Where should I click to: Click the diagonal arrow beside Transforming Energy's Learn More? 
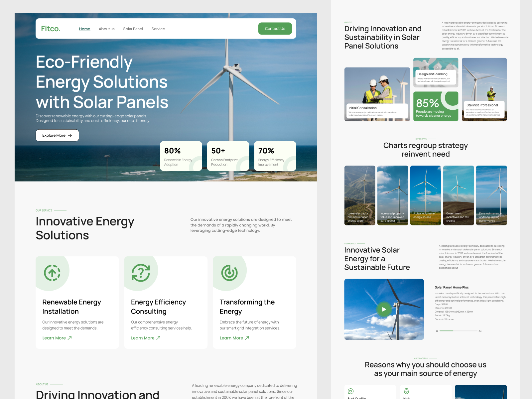click(x=246, y=338)
